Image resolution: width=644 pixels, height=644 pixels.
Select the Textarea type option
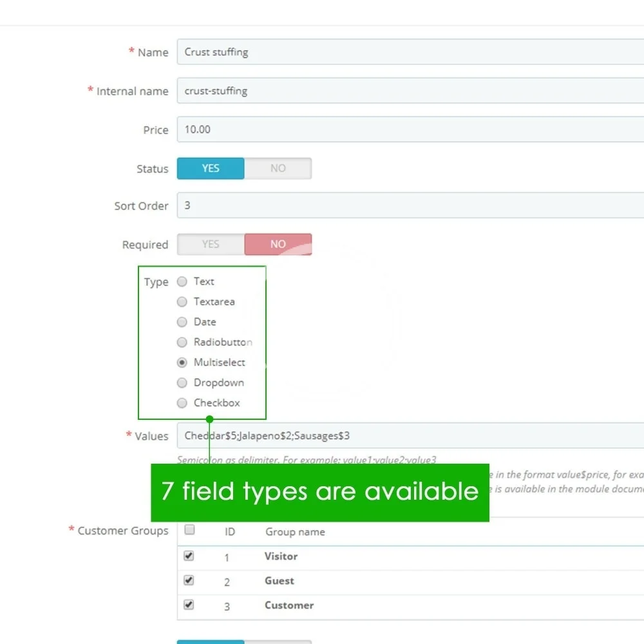pos(182,302)
